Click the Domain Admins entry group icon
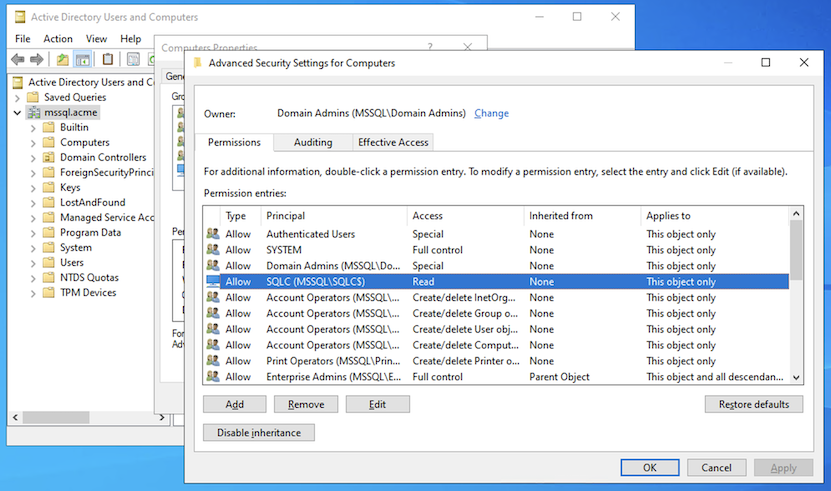The image size is (831, 491). [213, 266]
